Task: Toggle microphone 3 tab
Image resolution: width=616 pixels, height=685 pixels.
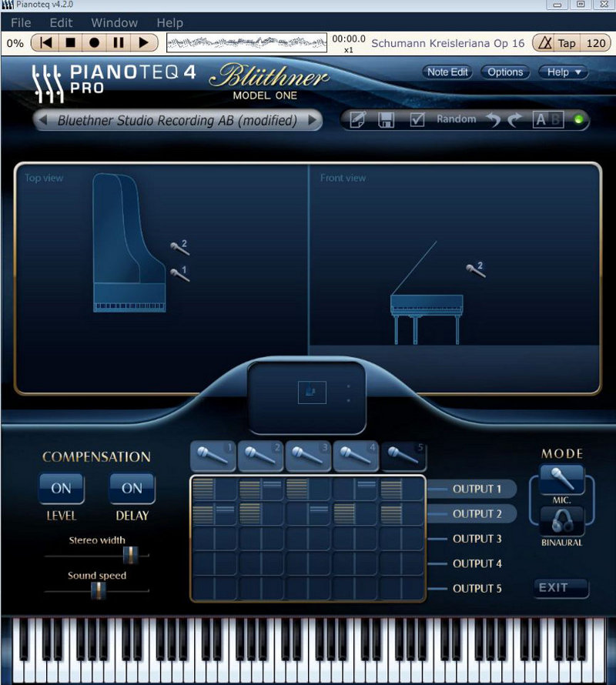Action: [308, 456]
